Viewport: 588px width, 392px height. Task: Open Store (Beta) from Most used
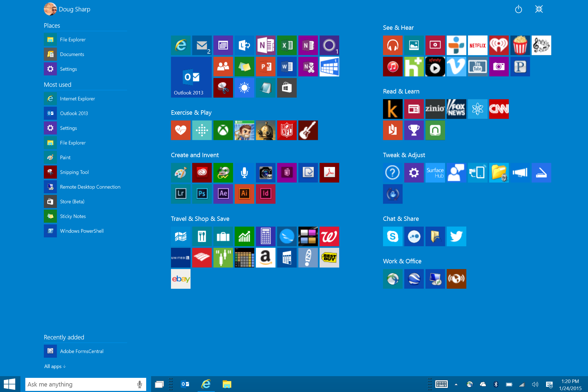[85, 201]
